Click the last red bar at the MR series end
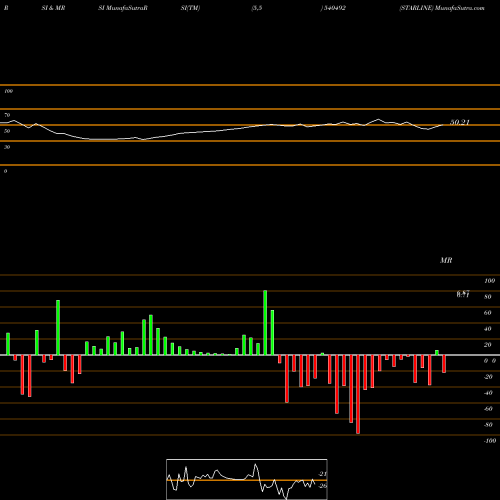 pos(444,364)
